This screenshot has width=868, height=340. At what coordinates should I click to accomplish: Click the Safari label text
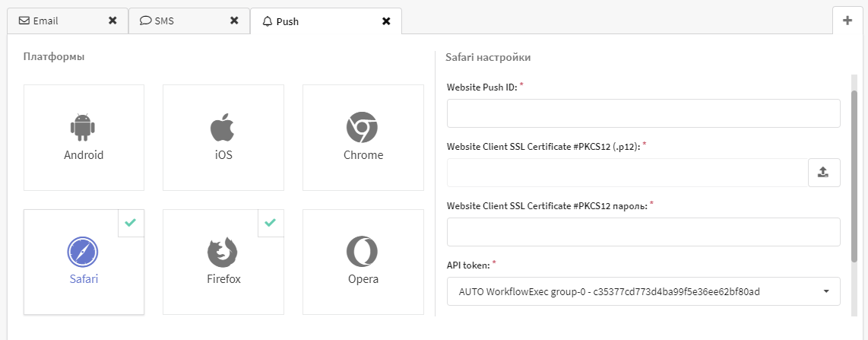click(84, 279)
